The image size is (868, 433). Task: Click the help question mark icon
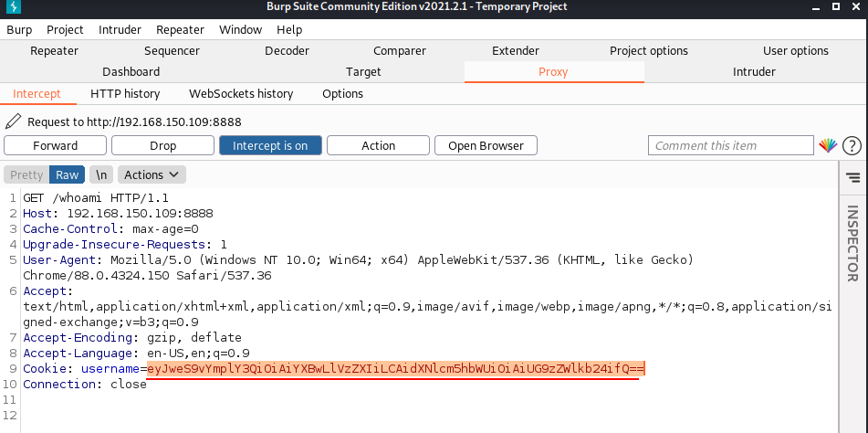(x=852, y=146)
